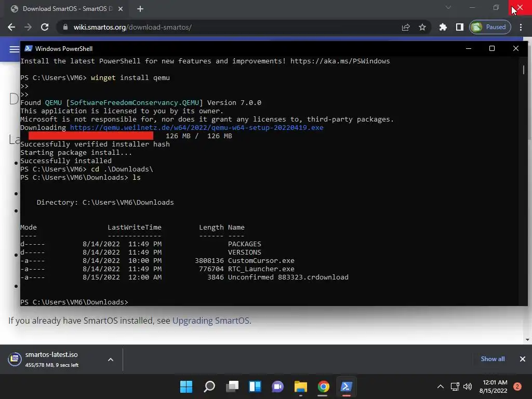
Task: Maximize the PowerShell window
Action: tap(491, 48)
